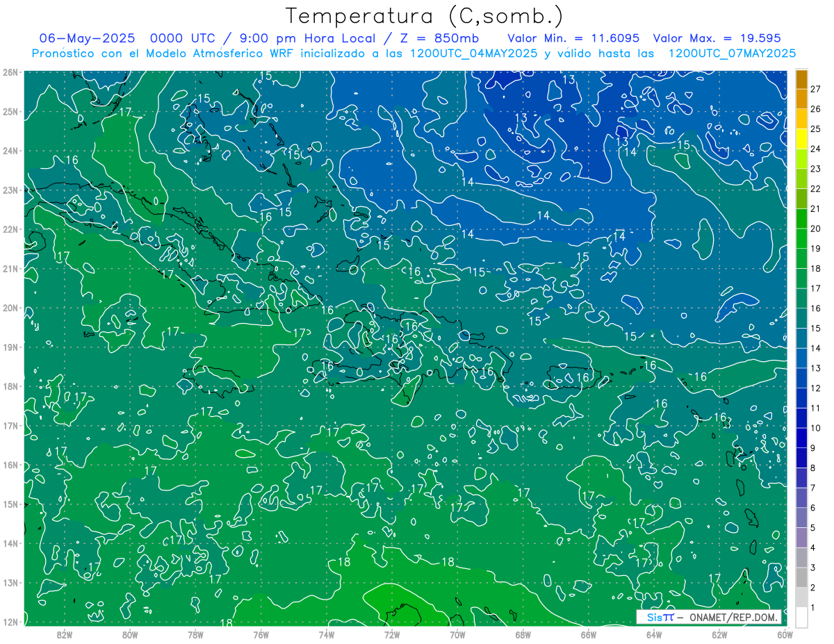Click legend value label '4'
Viewport: 834px width, 644px height.
813,547
